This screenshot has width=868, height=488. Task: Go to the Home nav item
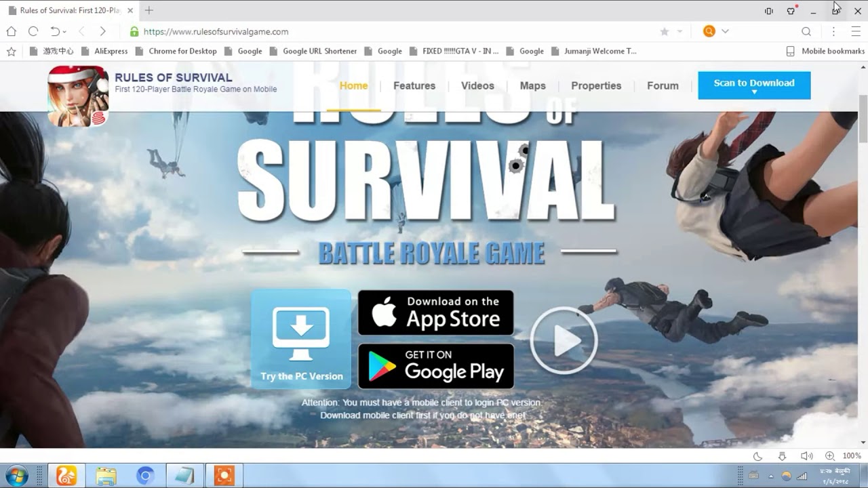[354, 85]
